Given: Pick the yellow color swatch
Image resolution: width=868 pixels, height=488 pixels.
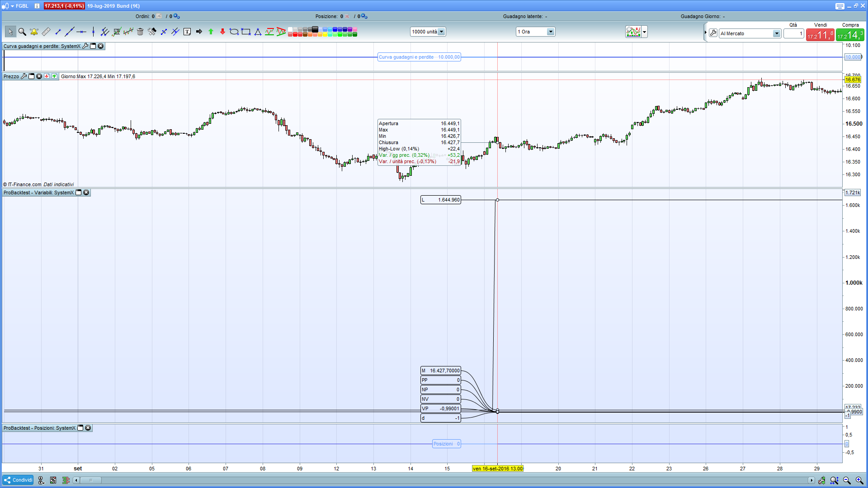Looking at the screenshot, I should 325,34.
